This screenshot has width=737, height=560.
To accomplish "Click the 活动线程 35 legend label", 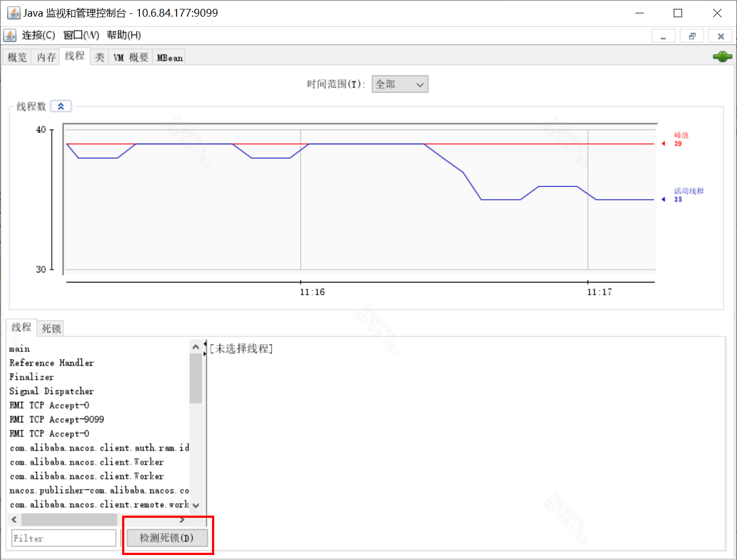I will point(689,195).
